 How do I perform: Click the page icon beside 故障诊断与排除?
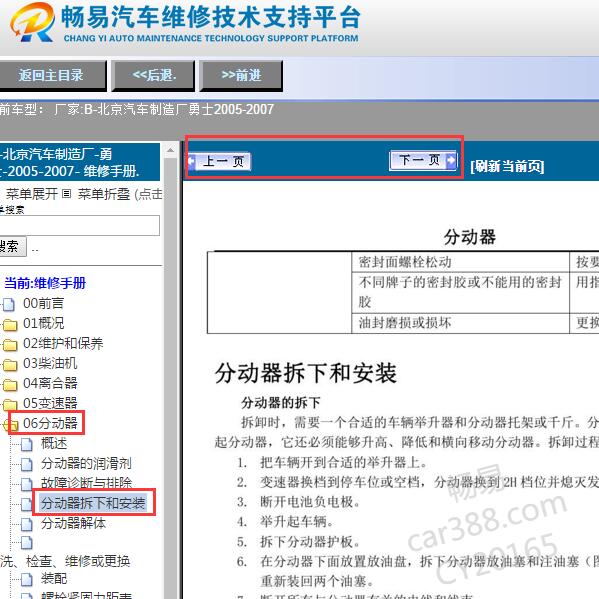(x=27, y=484)
